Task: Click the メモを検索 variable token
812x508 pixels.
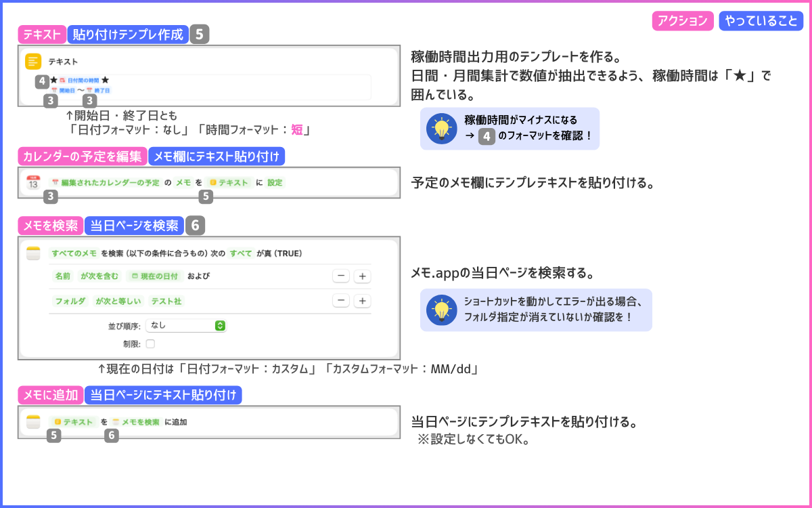Action: pos(137,422)
